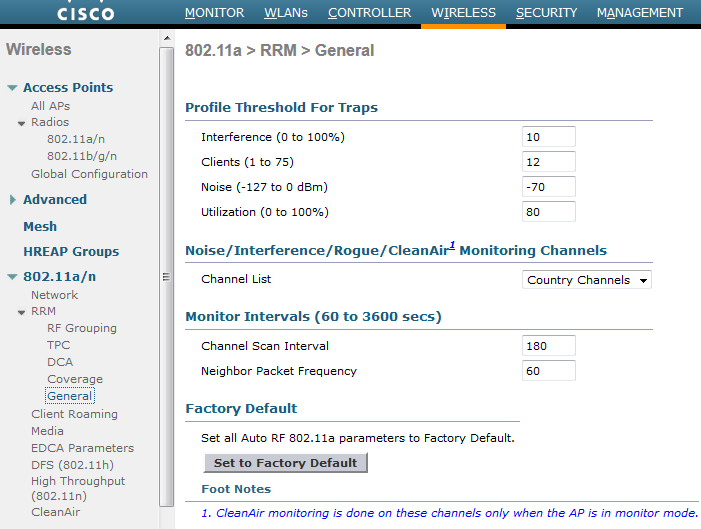Switch to the SECURITY menu
This screenshot has height=529, width=701.
(546, 13)
